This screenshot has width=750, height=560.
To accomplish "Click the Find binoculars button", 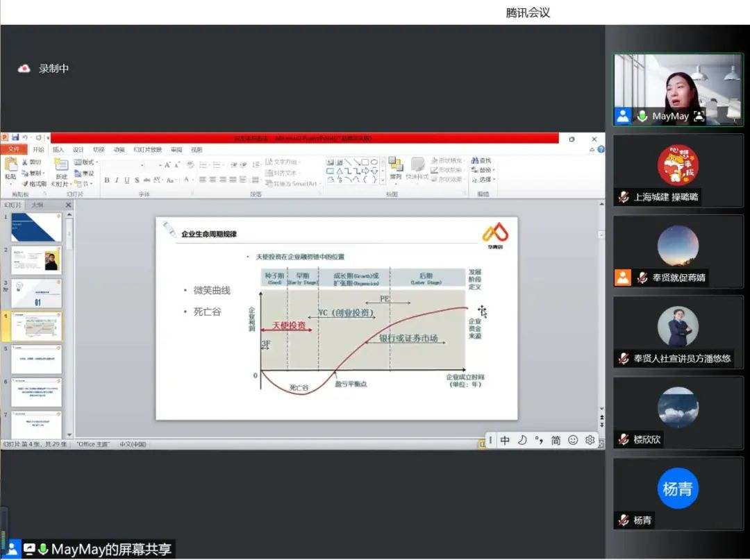I will [481, 160].
